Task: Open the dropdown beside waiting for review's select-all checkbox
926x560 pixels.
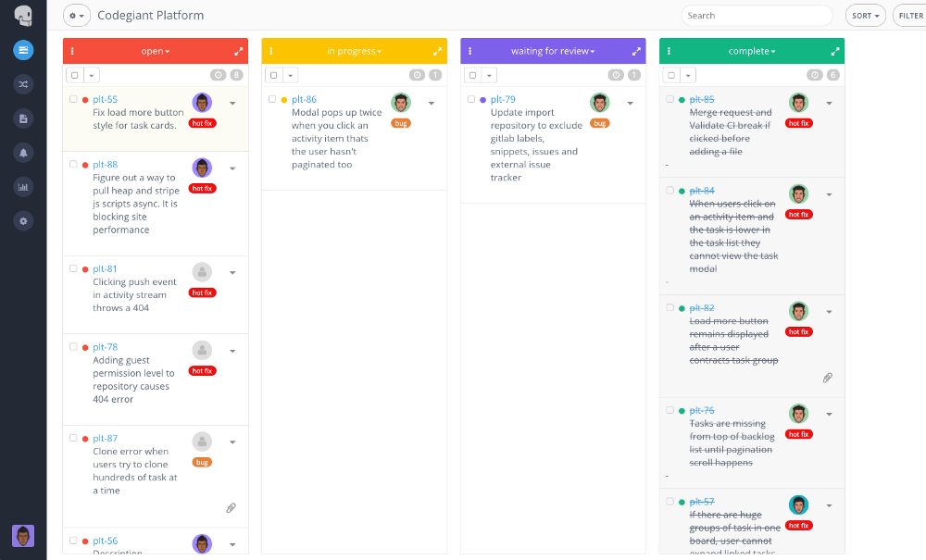Action: 489,75
